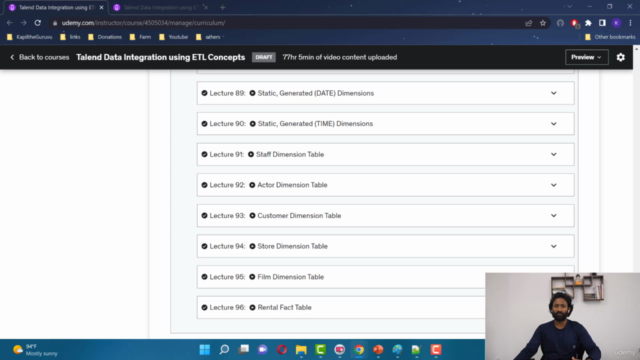Click the video play icon of Lecture 89
Viewport: 640px width, 360px height.
(x=252, y=93)
